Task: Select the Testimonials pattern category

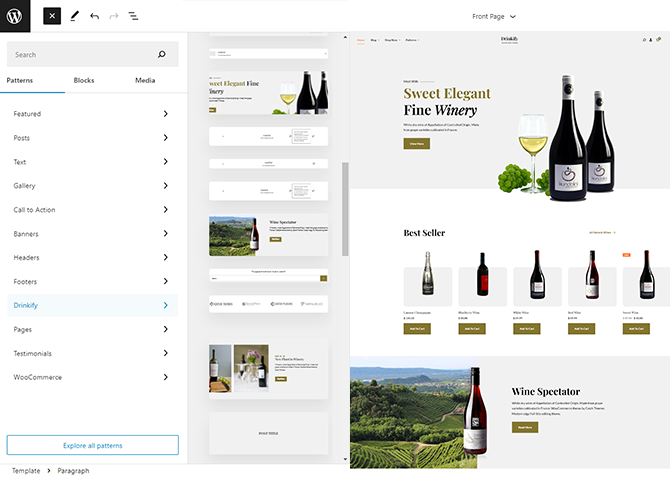Action: [x=92, y=353]
